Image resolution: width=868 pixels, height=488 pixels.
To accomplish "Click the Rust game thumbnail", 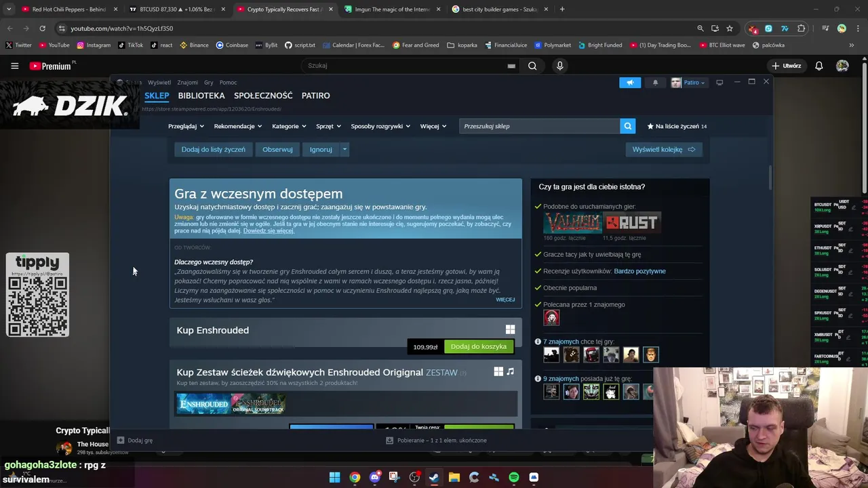I will click(632, 223).
